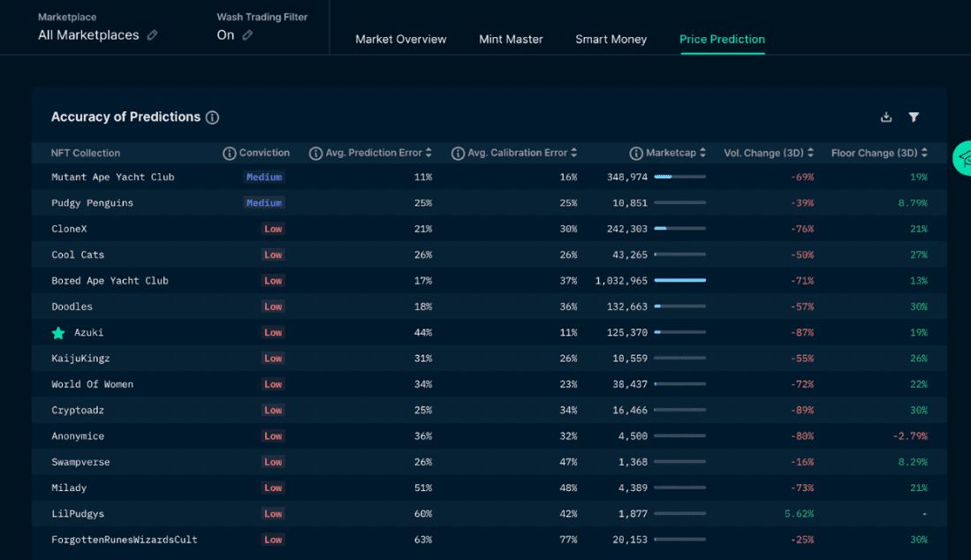
Task: Select the Milady collection name
Action: 69,488
